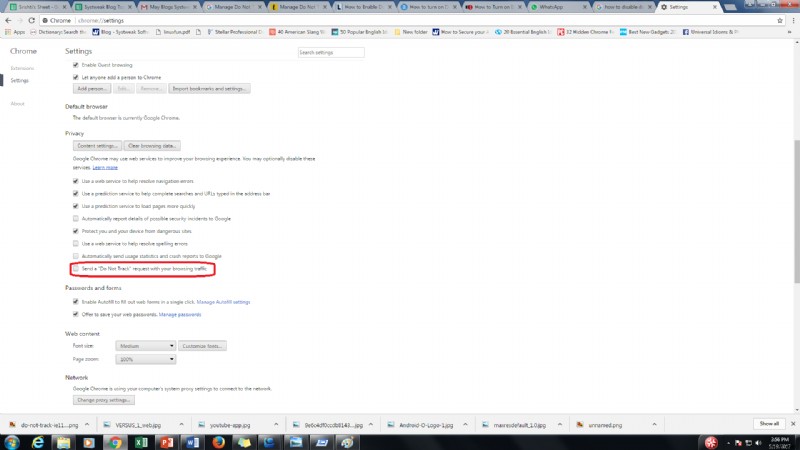
Task: Toggle Enable Guest browsing checkbox
Action: coord(76,65)
